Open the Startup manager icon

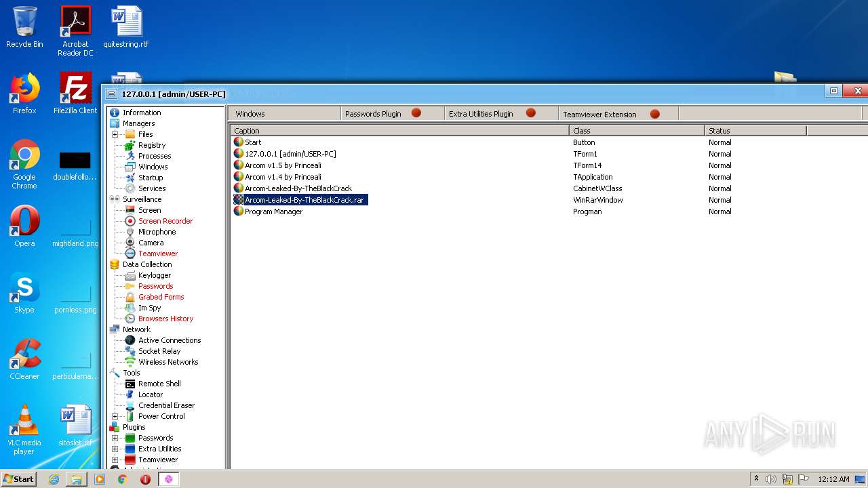tap(130, 178)
